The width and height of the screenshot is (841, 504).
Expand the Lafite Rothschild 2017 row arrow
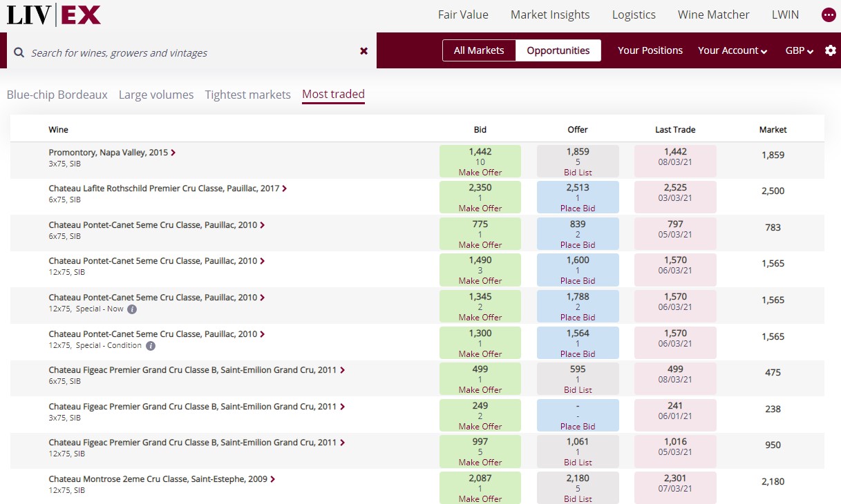tap(285, 188)
